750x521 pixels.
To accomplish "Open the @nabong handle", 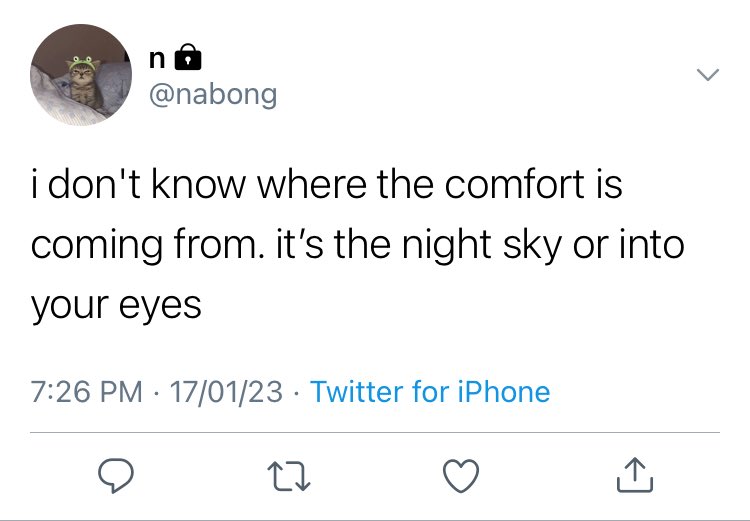I will click(x=213, y=95).
